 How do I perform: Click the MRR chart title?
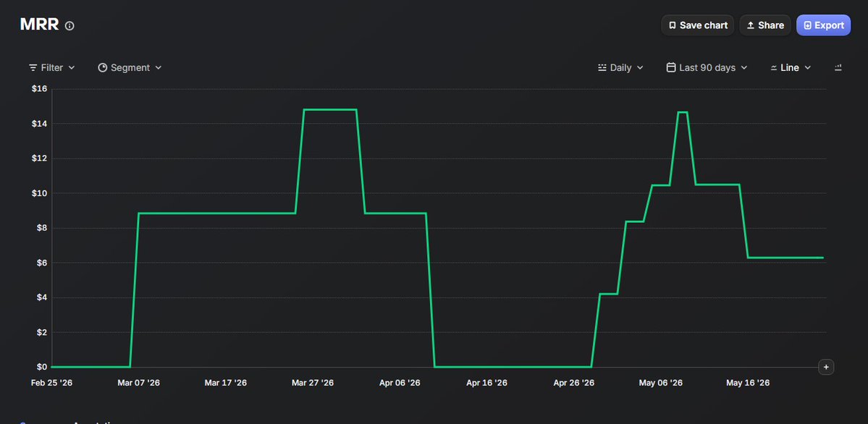39,25
